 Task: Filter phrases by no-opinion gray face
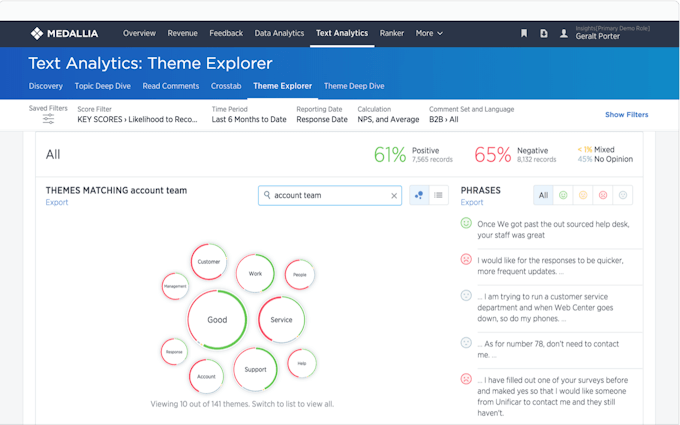click(x=623, y=195)
